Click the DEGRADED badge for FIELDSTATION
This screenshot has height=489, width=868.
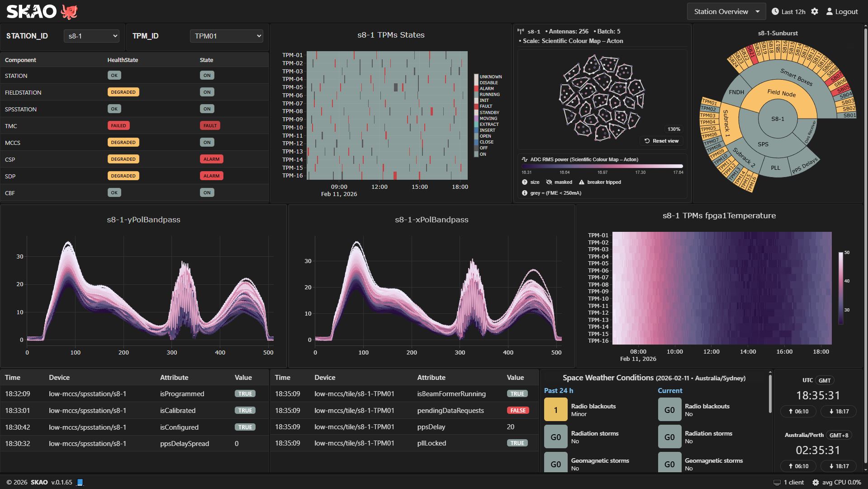coord(123,92)
